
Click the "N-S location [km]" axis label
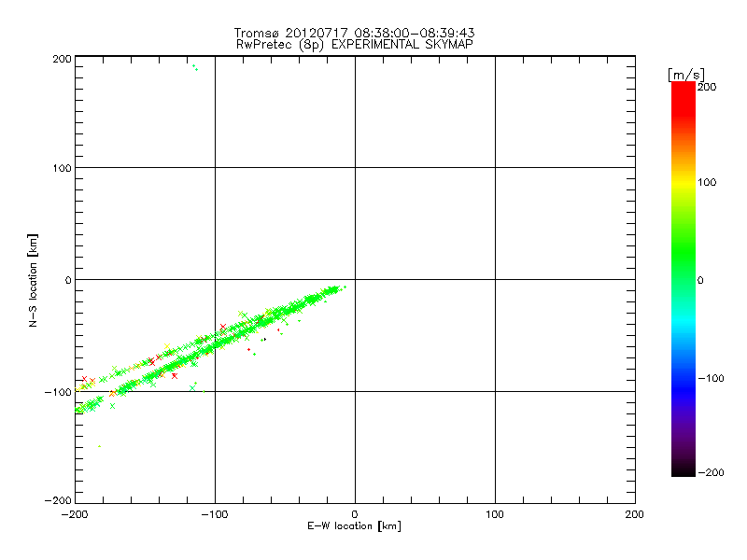click(x=33, y=281)
